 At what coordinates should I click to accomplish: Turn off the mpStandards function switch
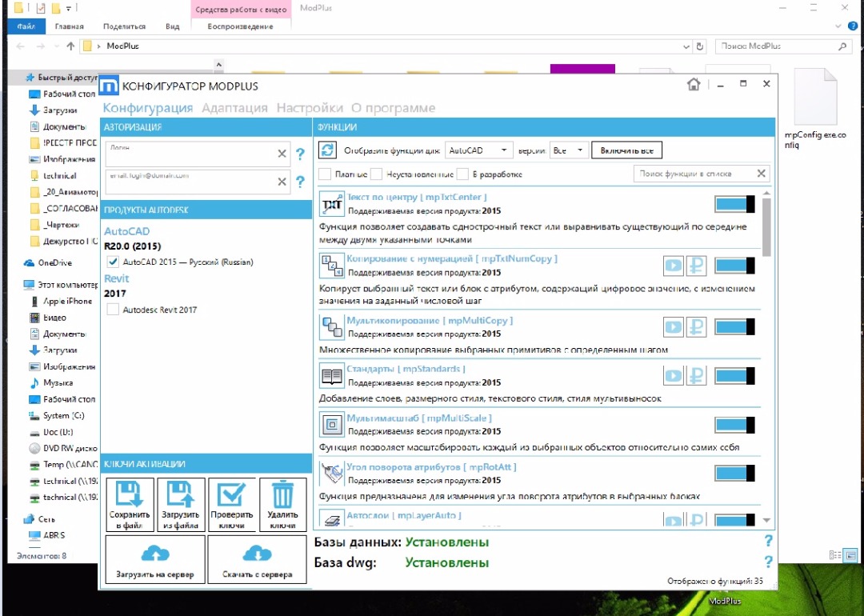click(x=734, y=376)
